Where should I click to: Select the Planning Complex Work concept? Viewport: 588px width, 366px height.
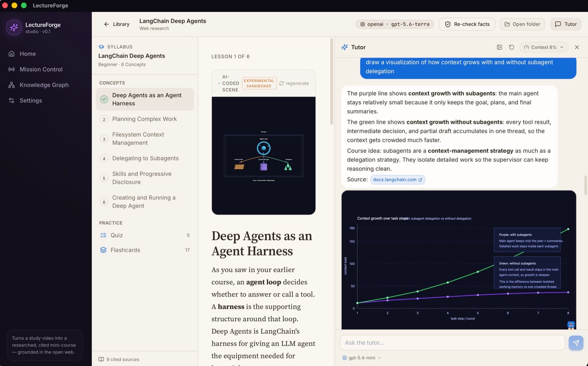(x=145, y=119)
